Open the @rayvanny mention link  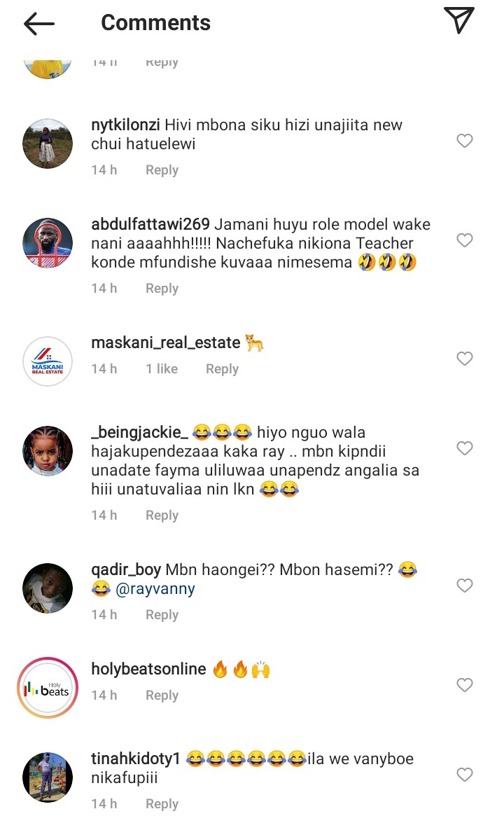click(x=155, y=588)
